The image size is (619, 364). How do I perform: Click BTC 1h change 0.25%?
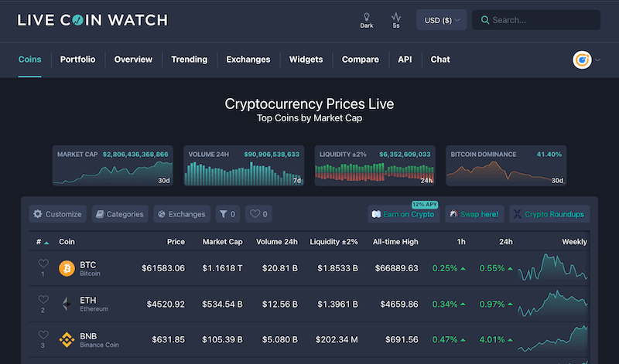[x=449, y=269]
